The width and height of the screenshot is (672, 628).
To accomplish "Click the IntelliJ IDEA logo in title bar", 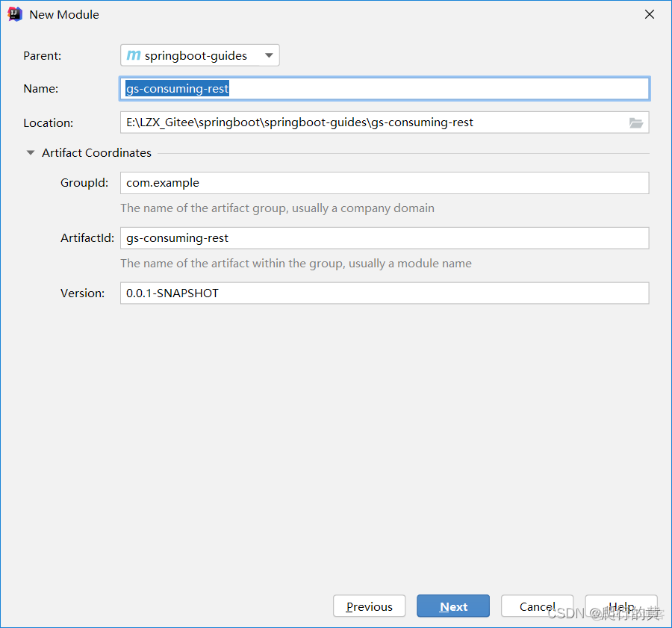I will (15, 14).
